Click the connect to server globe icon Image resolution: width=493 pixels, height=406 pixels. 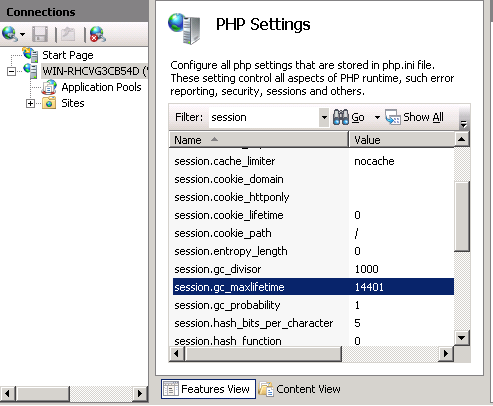[9, 34]
